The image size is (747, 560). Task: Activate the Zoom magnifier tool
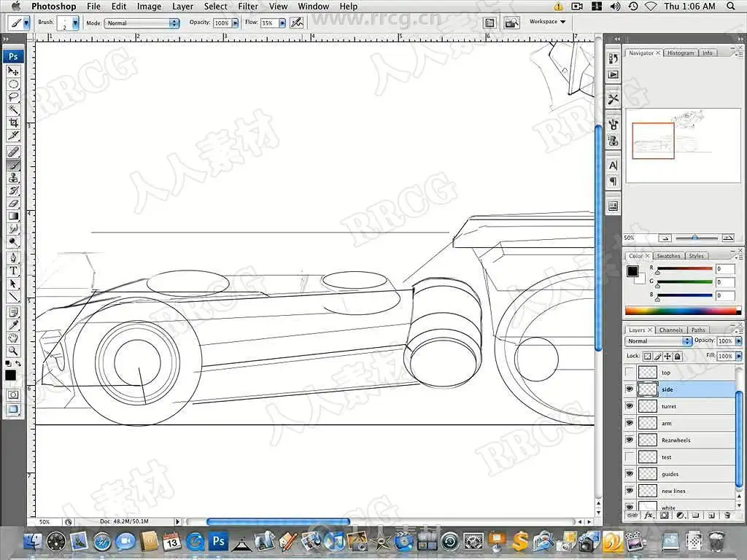click(13, 351)
